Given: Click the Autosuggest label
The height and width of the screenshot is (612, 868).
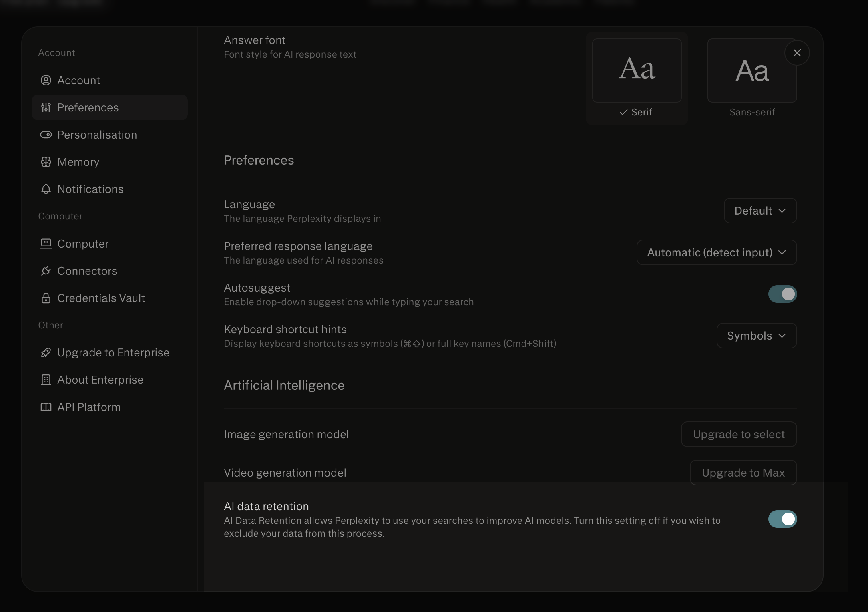Looking at the screenshot, I should point(257,288).
